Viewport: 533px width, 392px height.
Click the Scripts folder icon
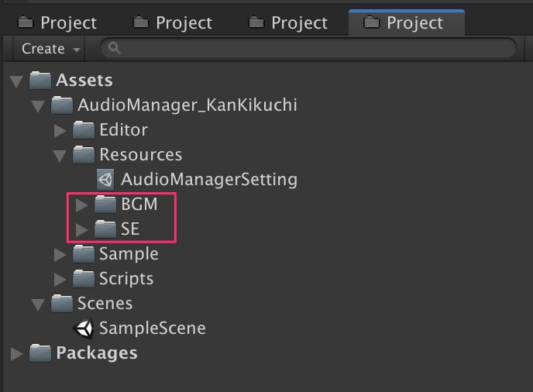click(x=84, y=279)
